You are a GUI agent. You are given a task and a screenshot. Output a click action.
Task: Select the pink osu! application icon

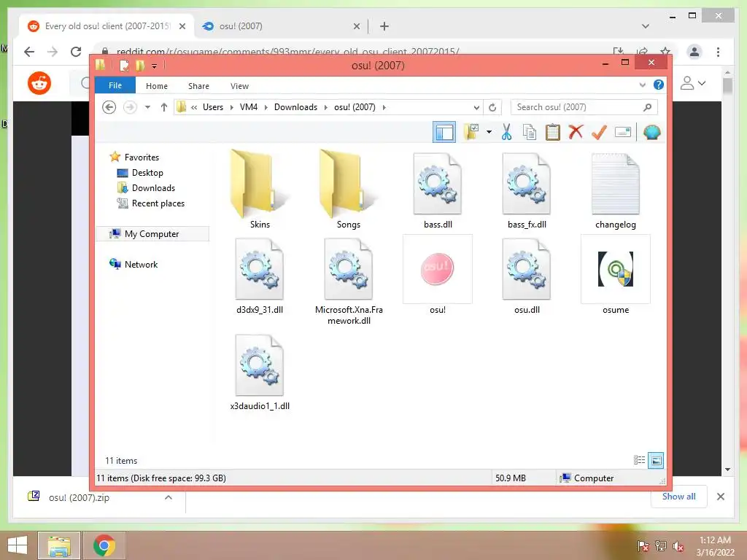pyautogui.click(x=438, y=269)
